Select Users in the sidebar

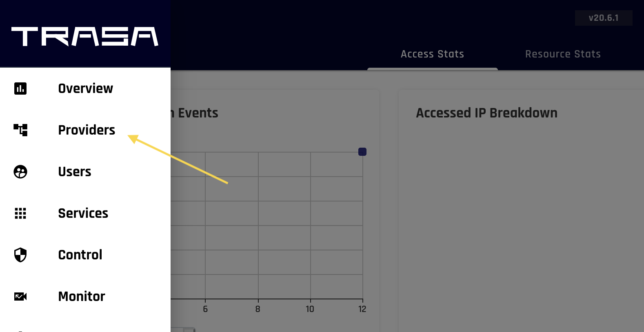click(x=75, y=172)
